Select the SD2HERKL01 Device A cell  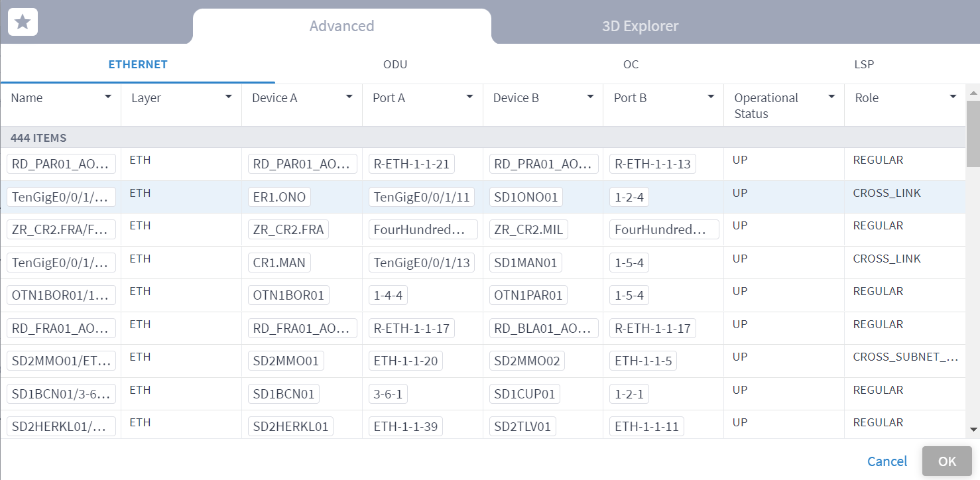pyautogui.click(x=290, y=426)
